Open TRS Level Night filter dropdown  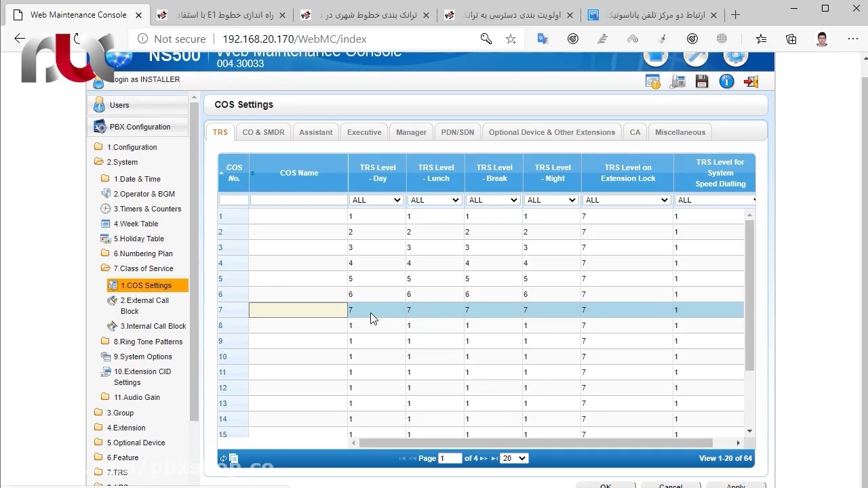point(551,200)
